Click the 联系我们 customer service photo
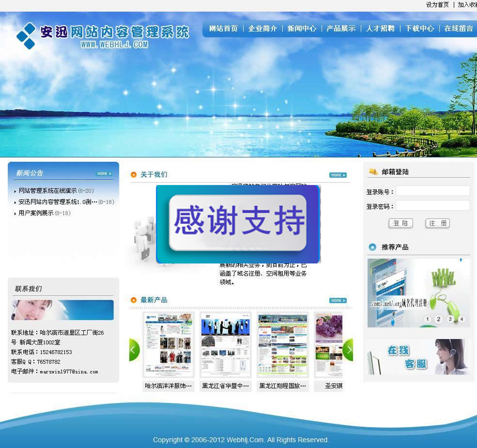Viewport: 477px width, 448px height. tap(62, 310)
